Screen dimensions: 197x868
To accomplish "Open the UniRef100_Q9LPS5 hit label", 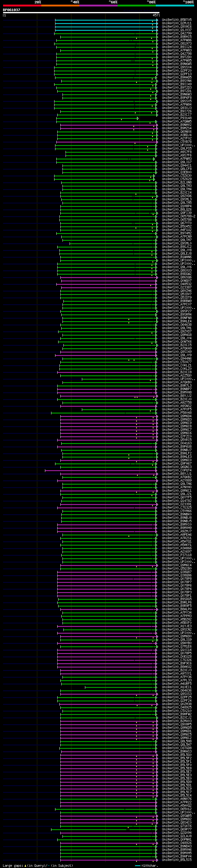I will click(177, 149).
